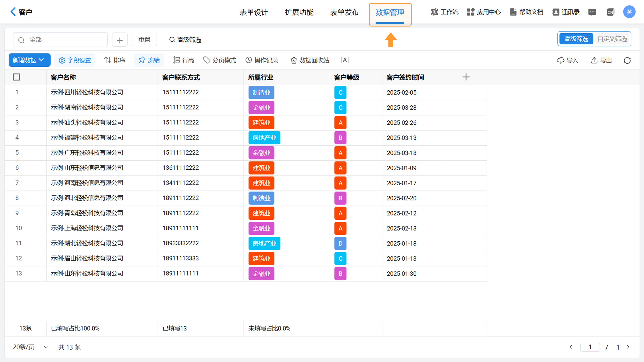Image resolution: width=644 pixels, height=362 pixels.
Task: Open 数据回收站 data recycle bin
Action: click(310, 60)
